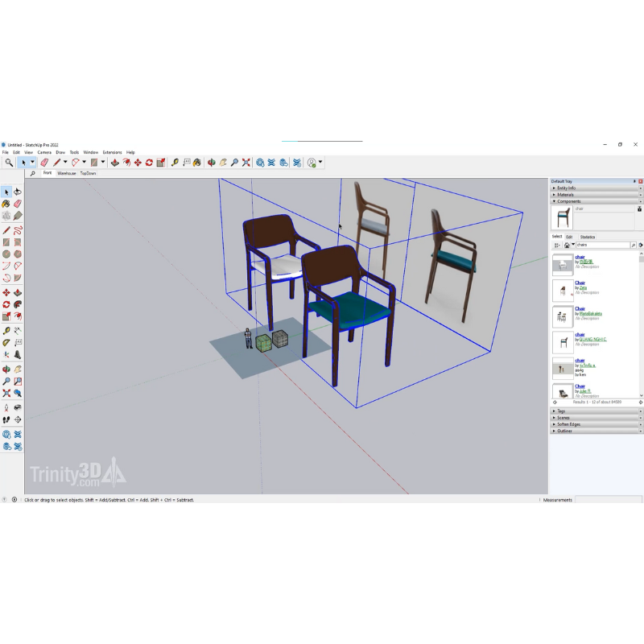Open the 3D Warehouse icon
Viewport: 644px width, 644px height.
(260, 163)
